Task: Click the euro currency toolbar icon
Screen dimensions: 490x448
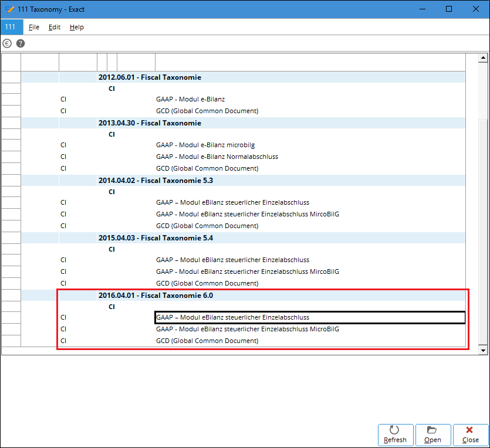Action: click(x=7, y=43)
